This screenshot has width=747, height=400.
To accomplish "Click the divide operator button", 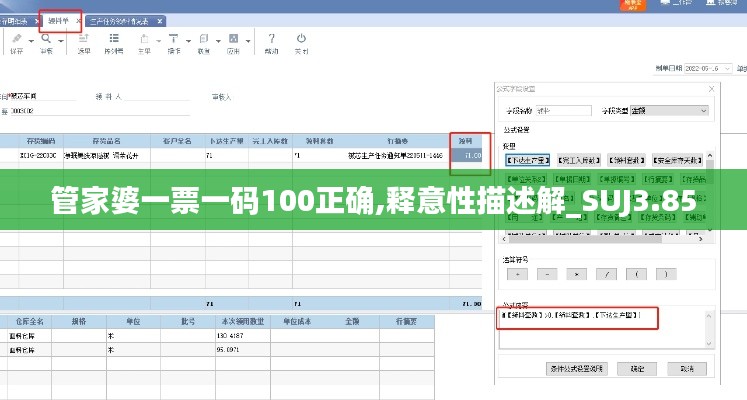I will coord(606,274).
